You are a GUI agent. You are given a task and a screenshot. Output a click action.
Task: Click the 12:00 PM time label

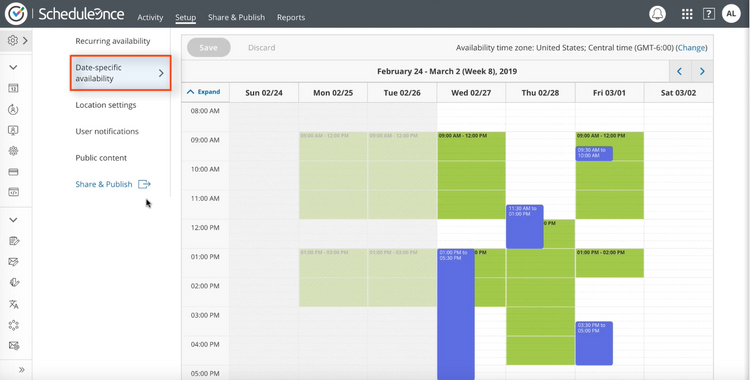click(x=205, y=228)
